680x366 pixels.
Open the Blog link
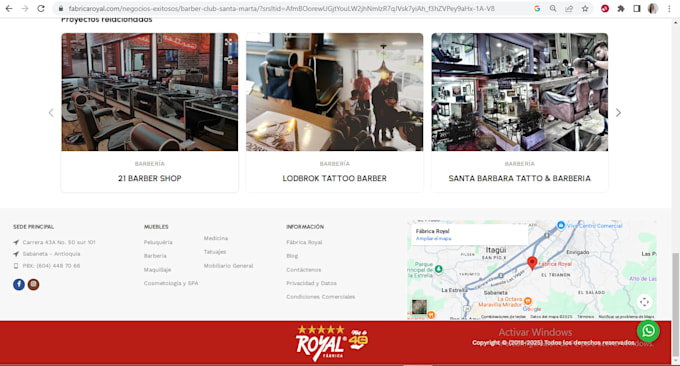(292, 256)
